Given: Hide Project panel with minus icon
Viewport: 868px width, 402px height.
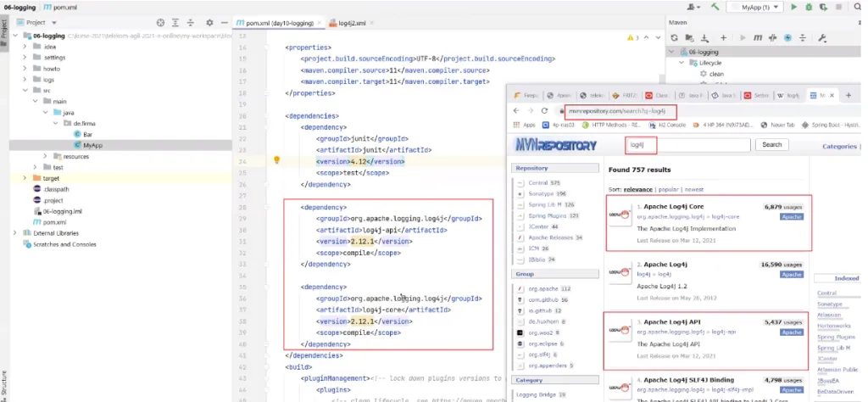Looking at the screenshot, I should pos(224,23).
